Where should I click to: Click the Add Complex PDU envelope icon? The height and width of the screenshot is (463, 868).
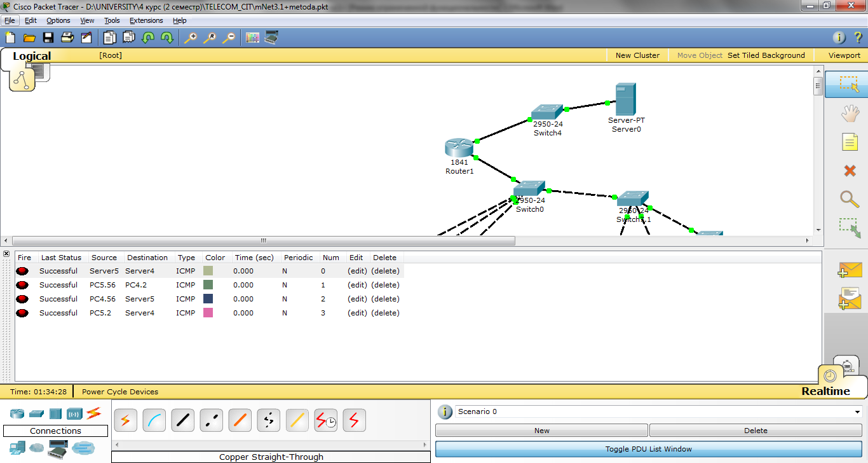coord(850,298)
